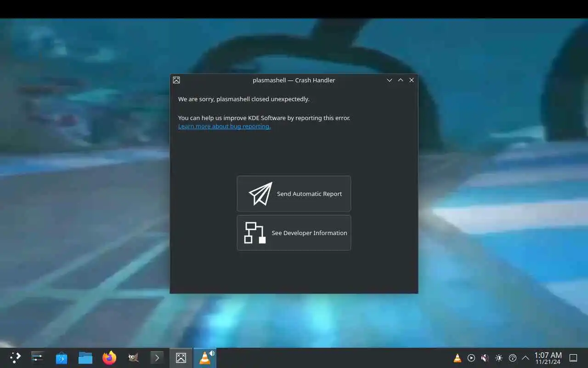Click the crash handler window menu icon in the title bar
588x368 pixels.
(x=176, y=80)
